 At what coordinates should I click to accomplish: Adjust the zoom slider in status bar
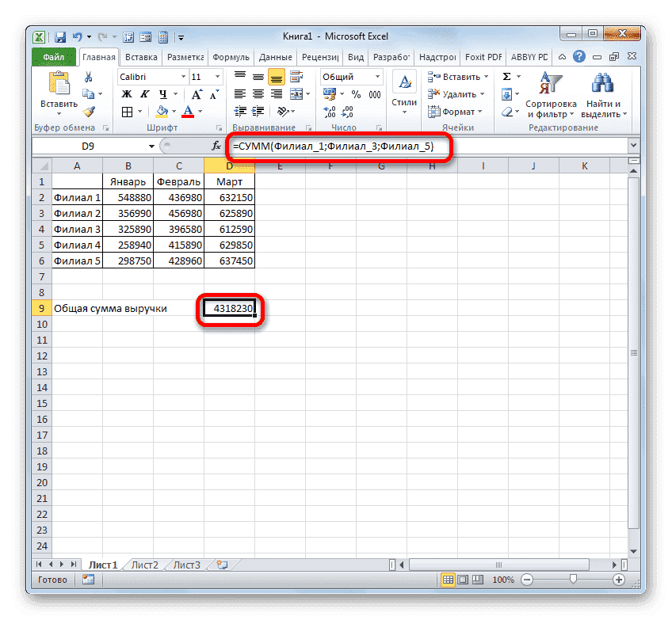572,579
